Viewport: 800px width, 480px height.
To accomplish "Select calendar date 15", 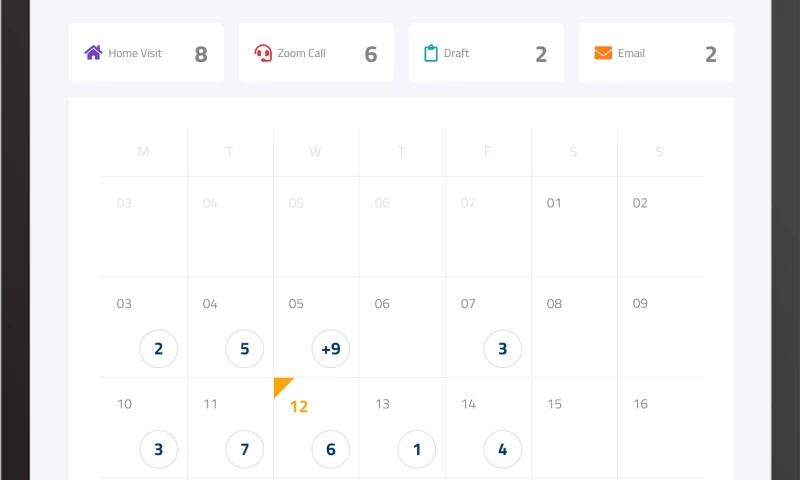I will point(555,404).
